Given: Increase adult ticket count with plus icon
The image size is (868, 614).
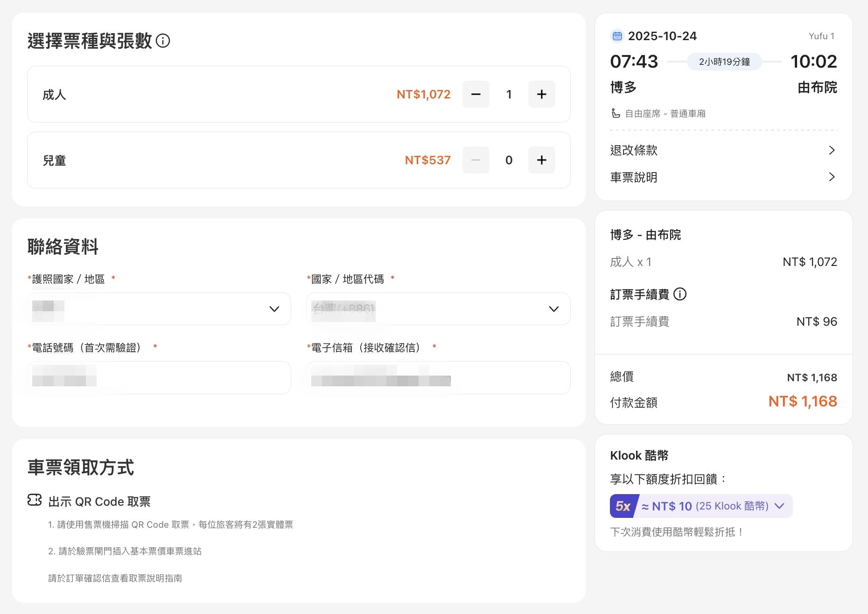Looking at the screenshot, I should click(541, 94).
